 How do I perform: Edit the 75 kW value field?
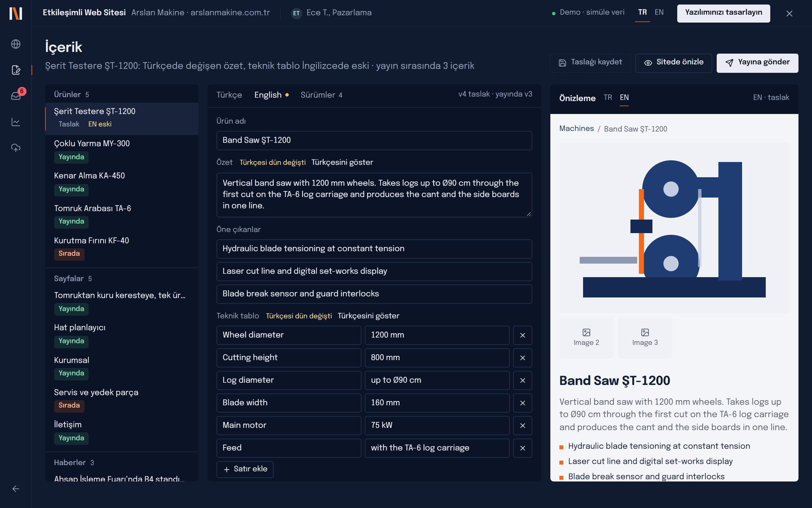(437, 425)
